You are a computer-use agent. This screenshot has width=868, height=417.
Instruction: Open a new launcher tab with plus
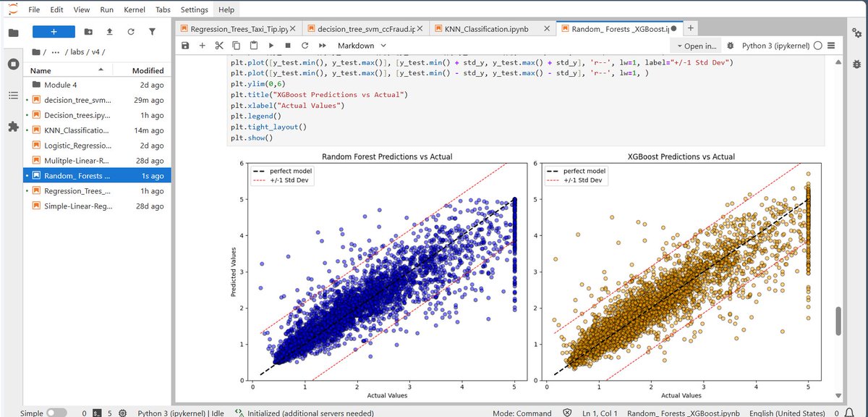tap(691, 28)
